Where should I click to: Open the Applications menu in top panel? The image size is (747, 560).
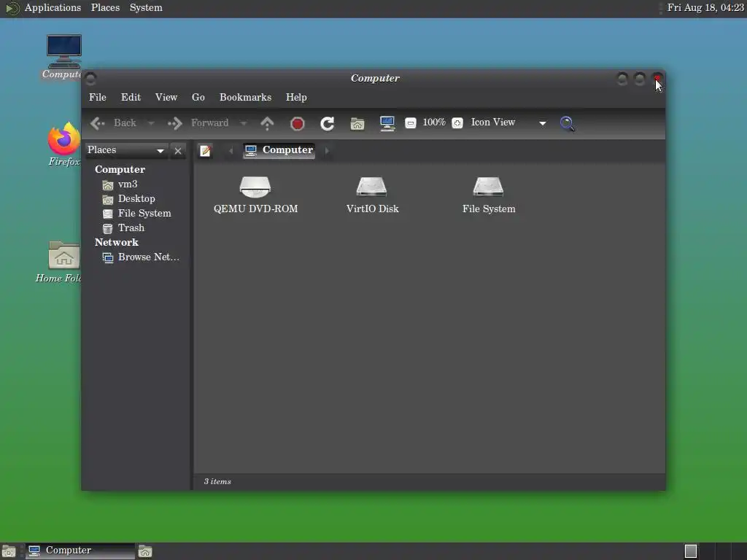coord(53,7)
